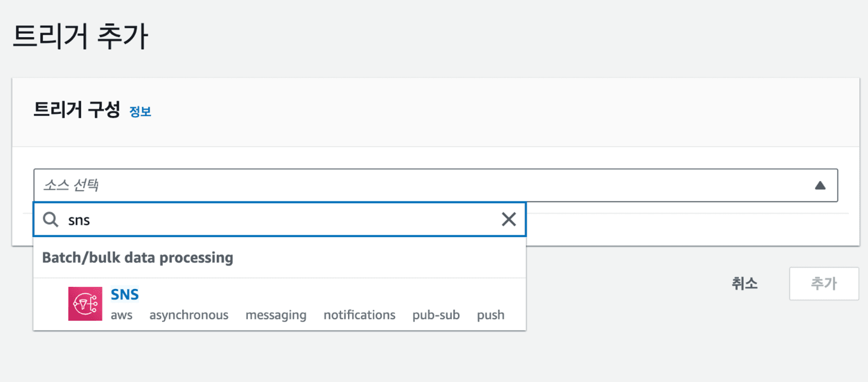The height and width of the screenshot is (382, 868).
Task: Collapse the source list with the triangle arrow
Action: point(820,186)
